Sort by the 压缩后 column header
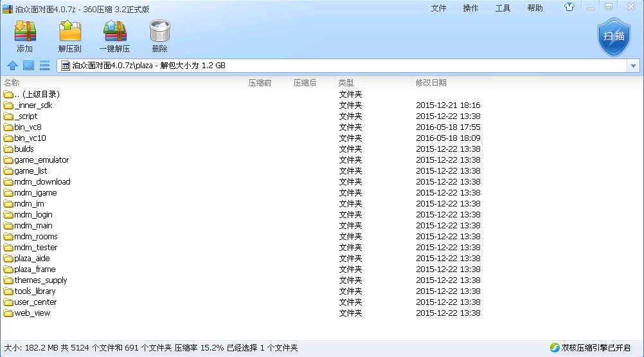The height and width of the screenshot is (357, 644). coord(305,82)
